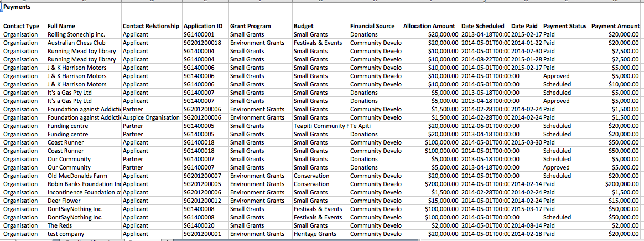Select the Full Name header cell

tap(61, 26)
